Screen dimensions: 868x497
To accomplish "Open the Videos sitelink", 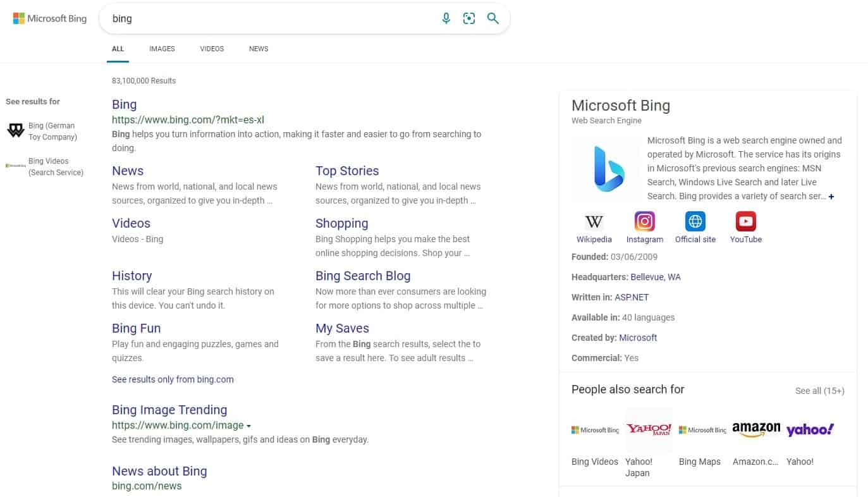I will (131, 223).
